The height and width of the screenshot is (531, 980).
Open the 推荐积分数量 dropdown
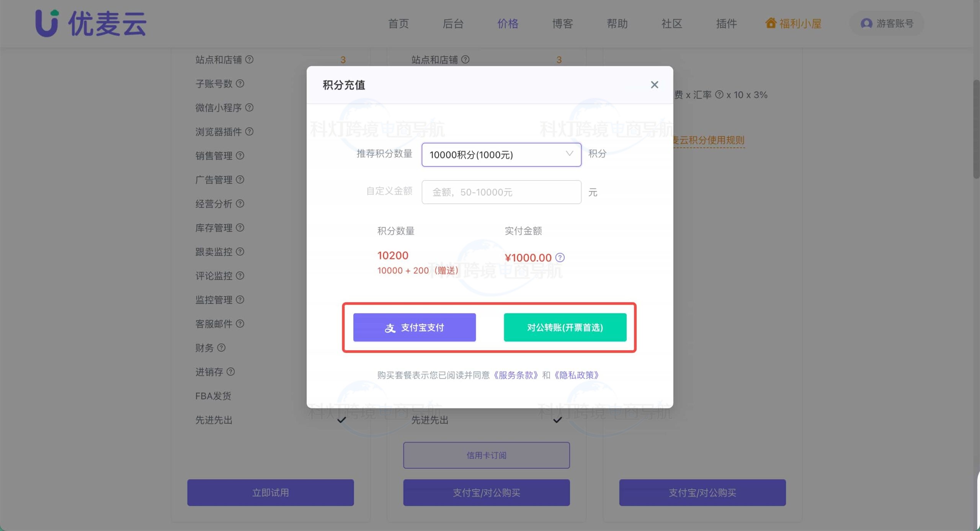[501, 154]
